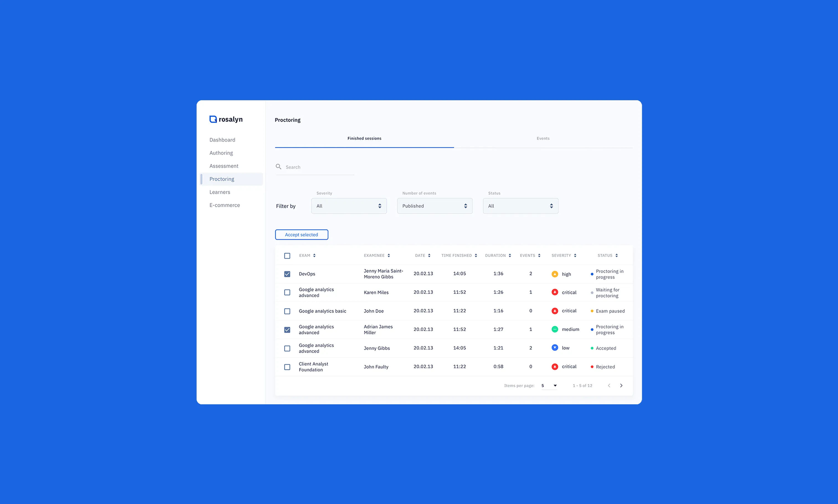Sort by Exam column arrows
The height and width of the screenshot is (504, 838).
pos(314,255)
